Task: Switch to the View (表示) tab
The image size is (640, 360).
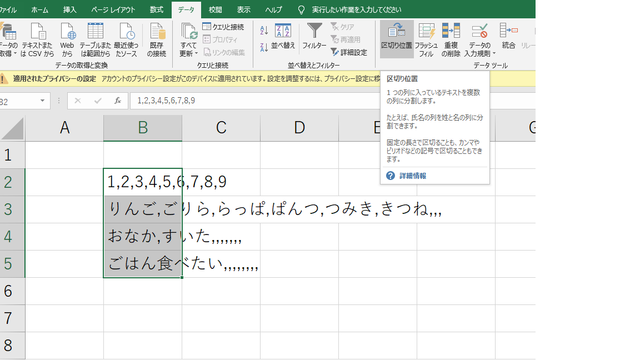Action: point(244,10)
